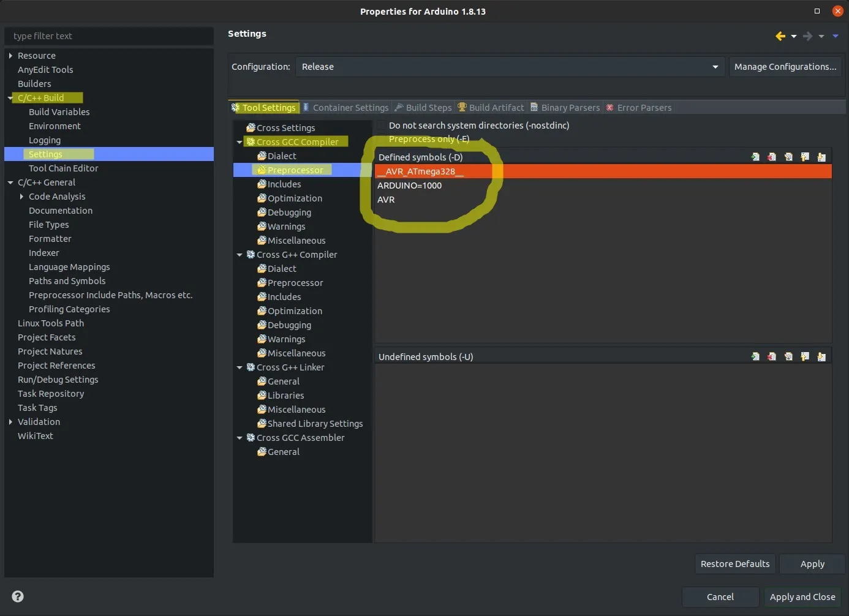Image resolution: width=849 pixels, height=616 pixels.
Task: Click the Apply button
Action: pyautogui.click(x=812, y=564)
